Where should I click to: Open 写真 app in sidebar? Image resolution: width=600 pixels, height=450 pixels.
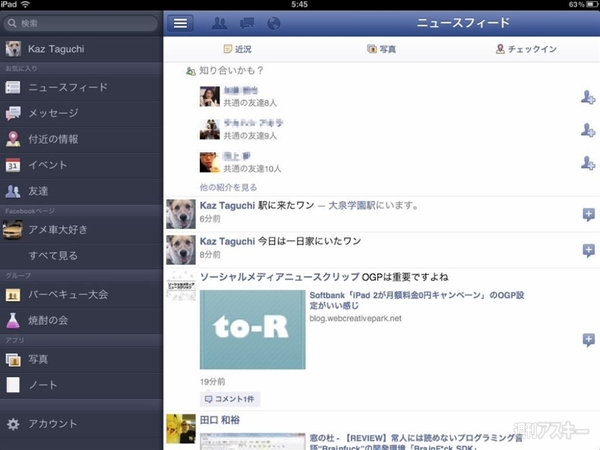(x=81, y=359)
